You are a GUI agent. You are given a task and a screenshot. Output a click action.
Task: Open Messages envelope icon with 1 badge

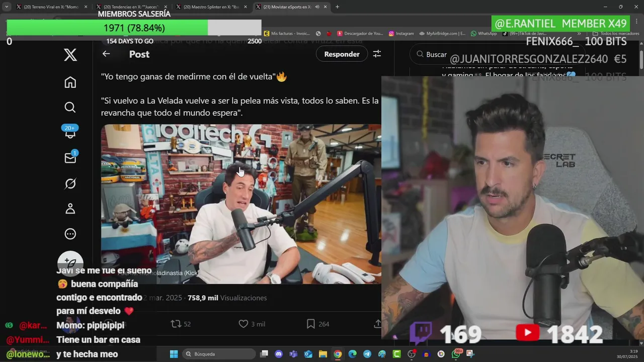click(70, 157)
